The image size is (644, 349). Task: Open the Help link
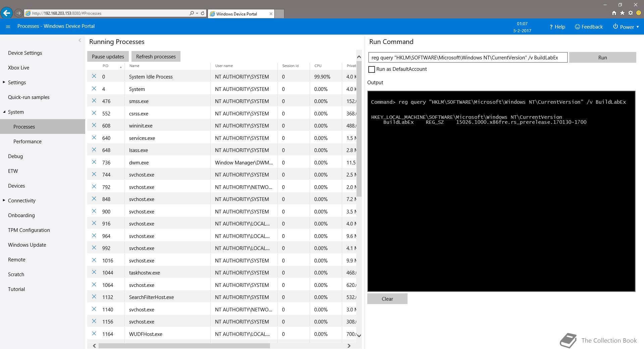click(557, 27)
